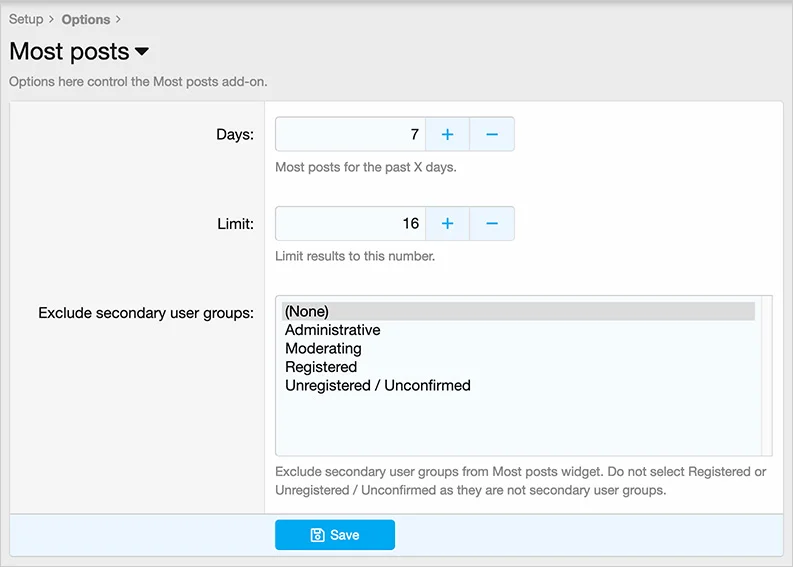Viewport: 793px width, 567px height.
Task: Select the Unregistered / Unconfirmed group option
Action: pyautogui.click(x=377, y=385)
